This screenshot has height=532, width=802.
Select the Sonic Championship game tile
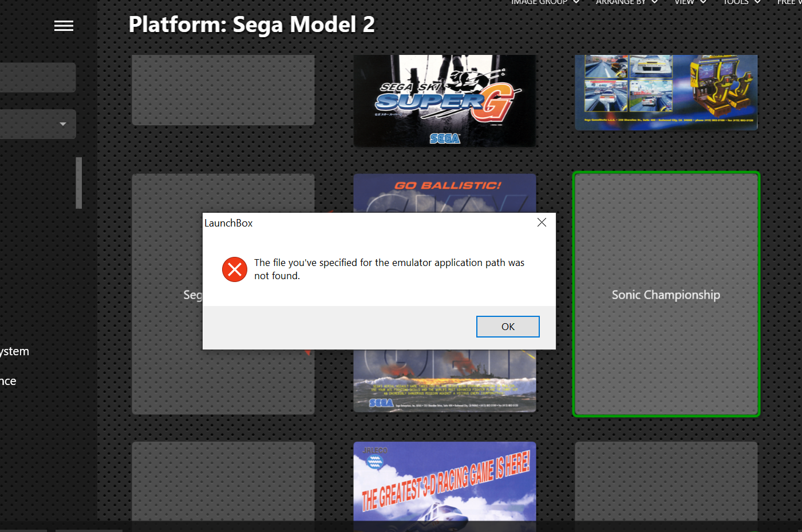pos(666,294)
